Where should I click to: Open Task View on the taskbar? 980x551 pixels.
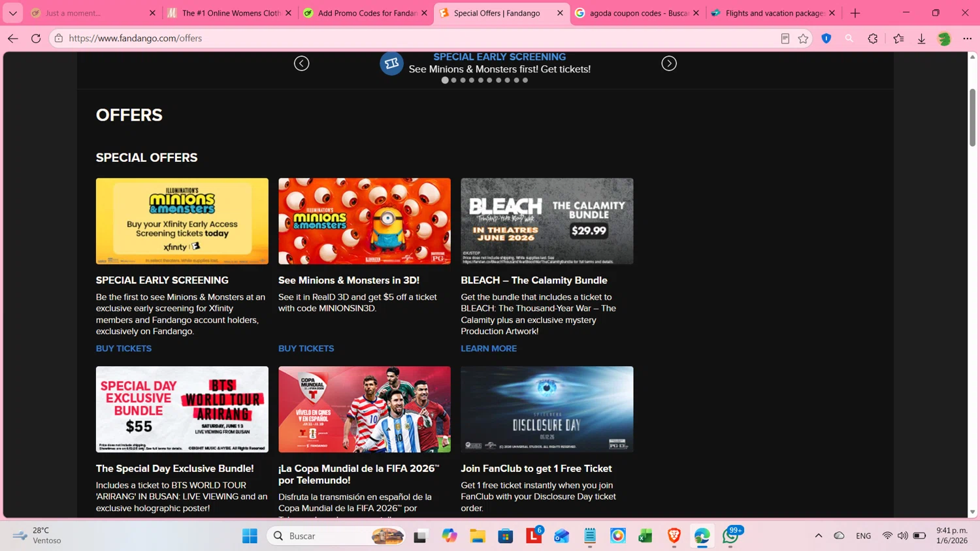click(420, 536)
